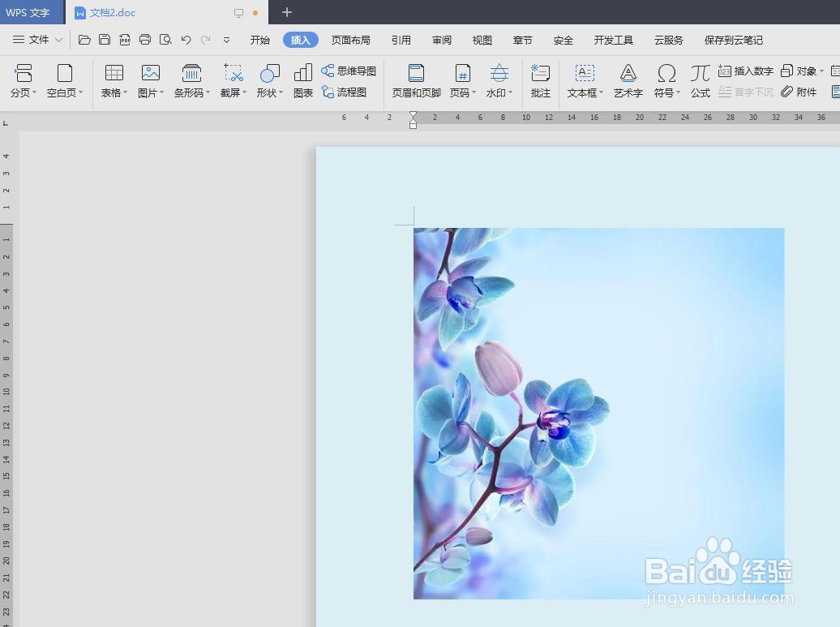Insert a 符号 symbol

point(667,81)
